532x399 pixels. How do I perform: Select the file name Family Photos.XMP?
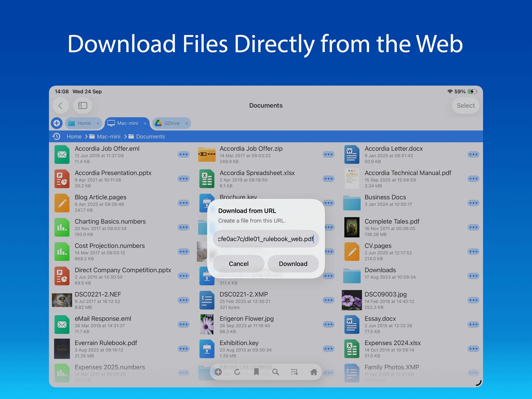pos(392,367)
